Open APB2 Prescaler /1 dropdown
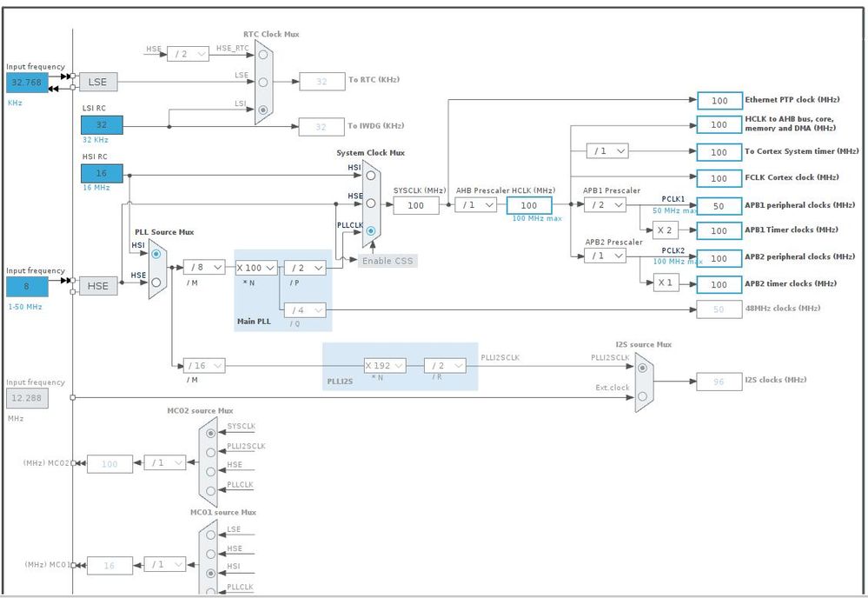The width and height of the screenshot is (868, 598). [605, 256]
